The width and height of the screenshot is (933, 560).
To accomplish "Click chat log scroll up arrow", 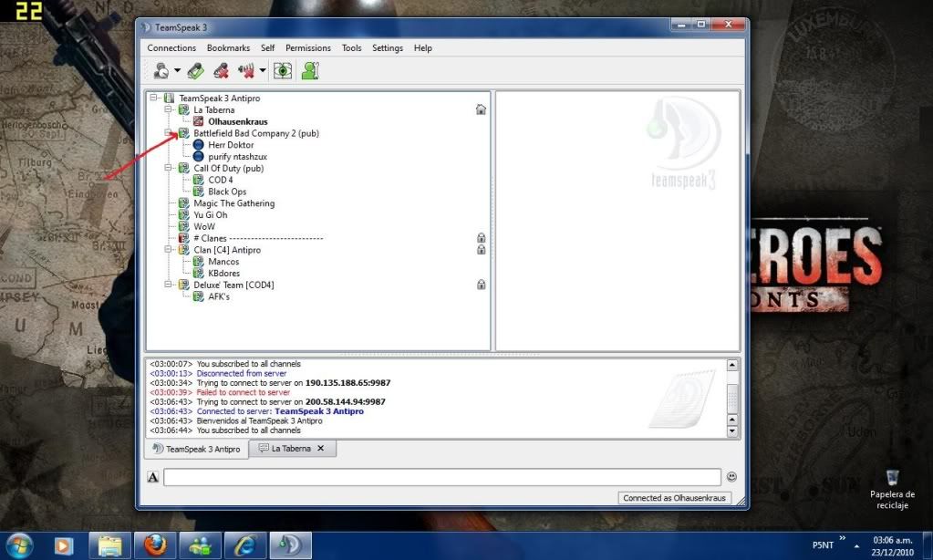I will (732, 364).
